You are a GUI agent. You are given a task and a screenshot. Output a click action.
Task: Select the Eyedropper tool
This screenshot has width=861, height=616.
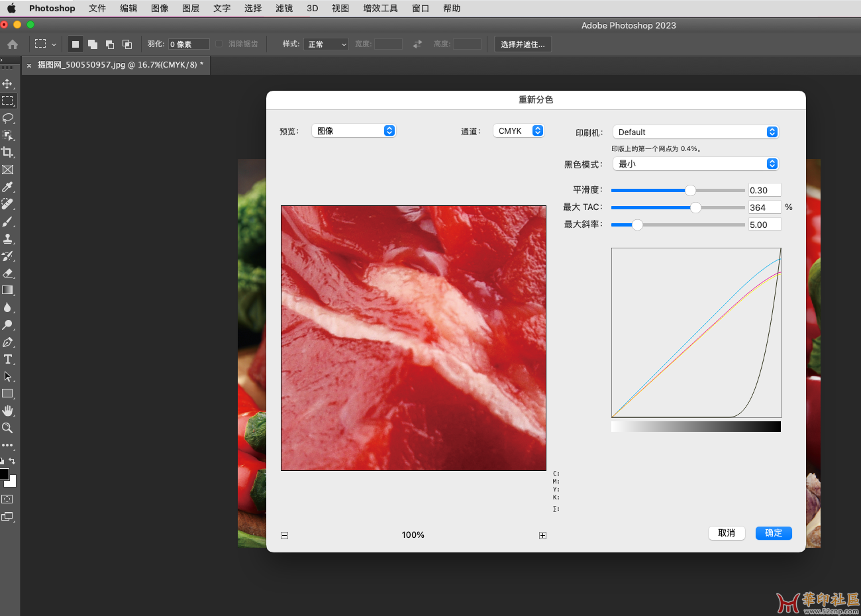click(x=7, y=187)
